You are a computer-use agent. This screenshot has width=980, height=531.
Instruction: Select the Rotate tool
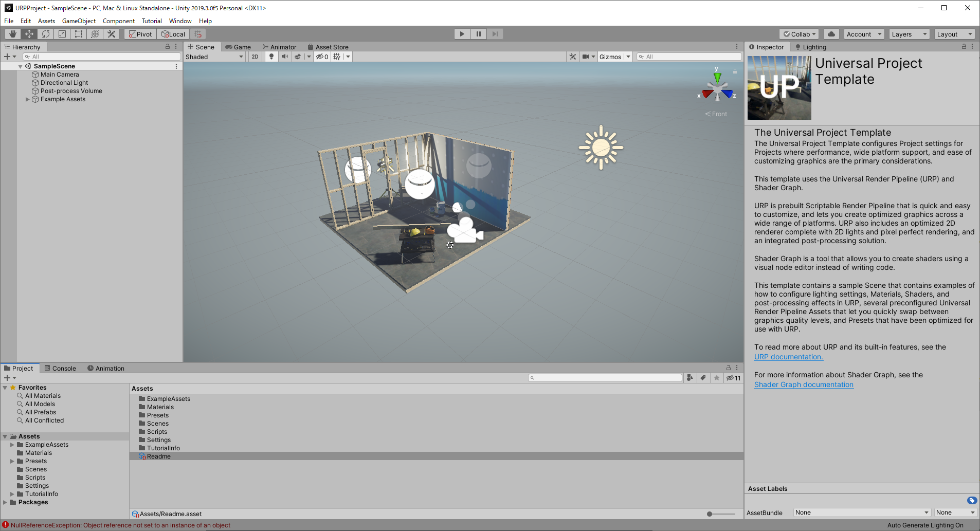coord(46,34)
